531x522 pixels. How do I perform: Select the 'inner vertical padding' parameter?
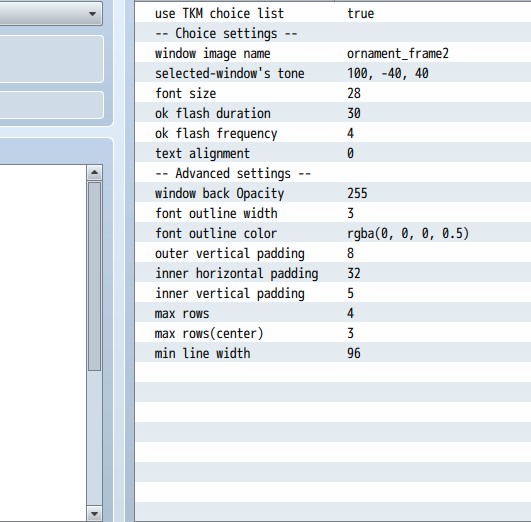230,294
